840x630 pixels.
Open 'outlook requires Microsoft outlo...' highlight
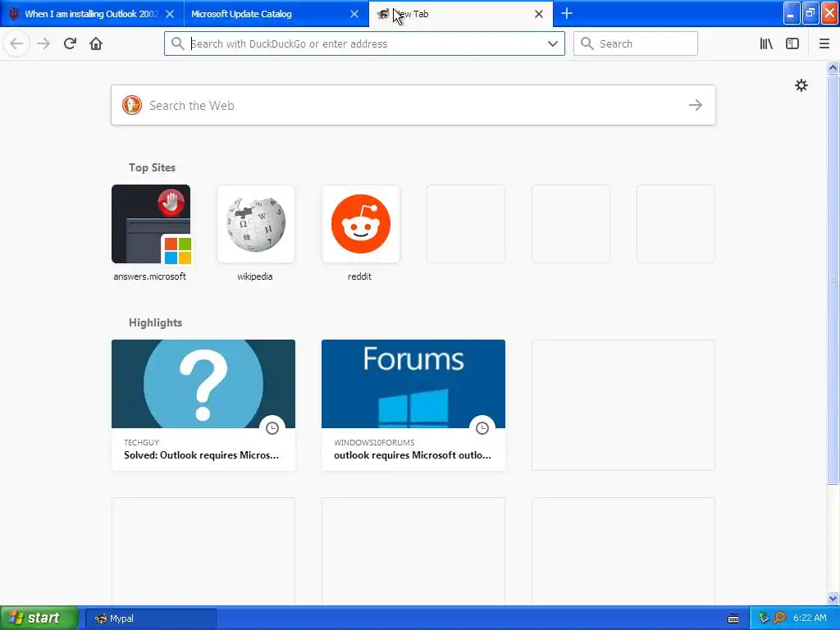pos(413,454)
